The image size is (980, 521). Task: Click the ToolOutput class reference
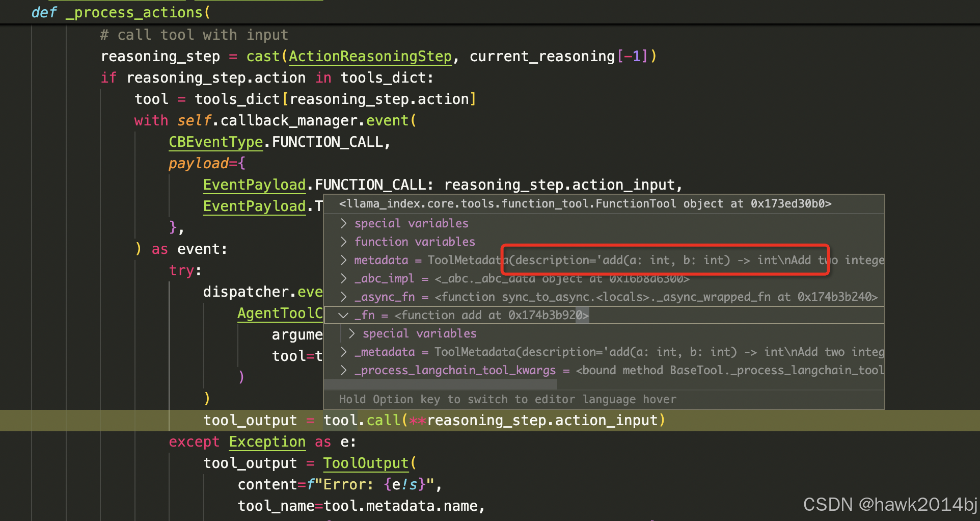coord(366,463)
